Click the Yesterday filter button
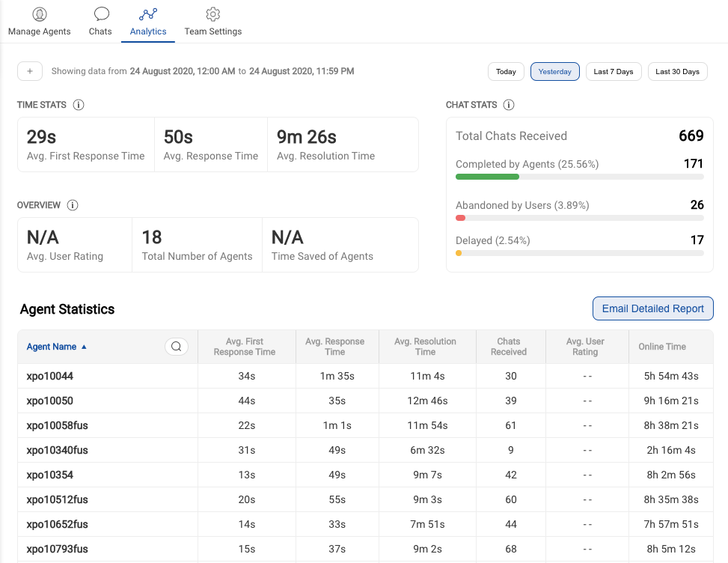 [x=554, y=71]
